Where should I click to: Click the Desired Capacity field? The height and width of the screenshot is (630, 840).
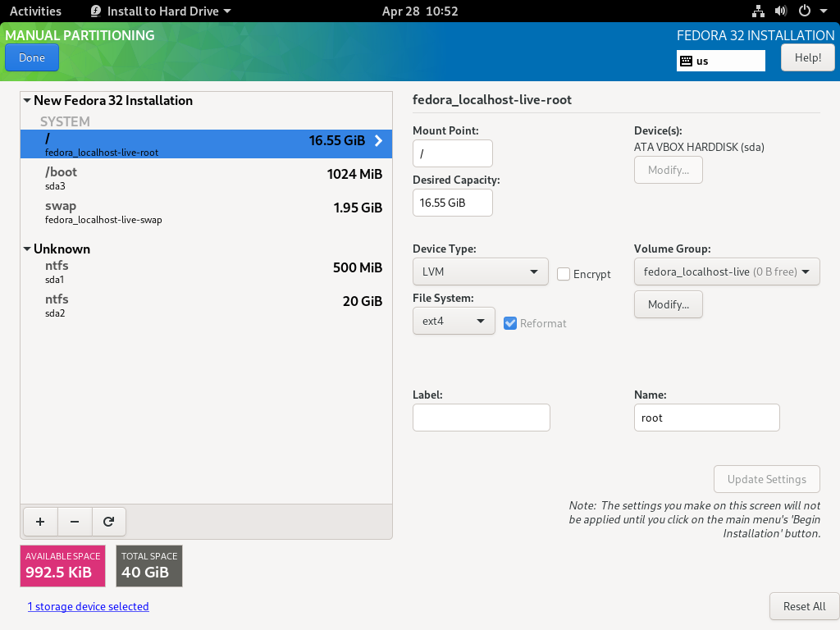[453, 203]
